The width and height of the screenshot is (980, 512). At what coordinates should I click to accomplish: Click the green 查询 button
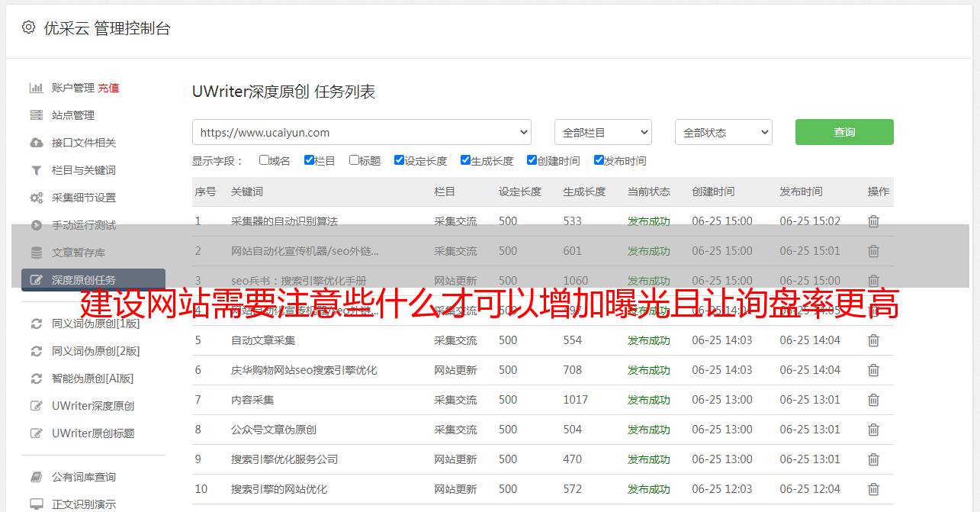click(844, 132)
